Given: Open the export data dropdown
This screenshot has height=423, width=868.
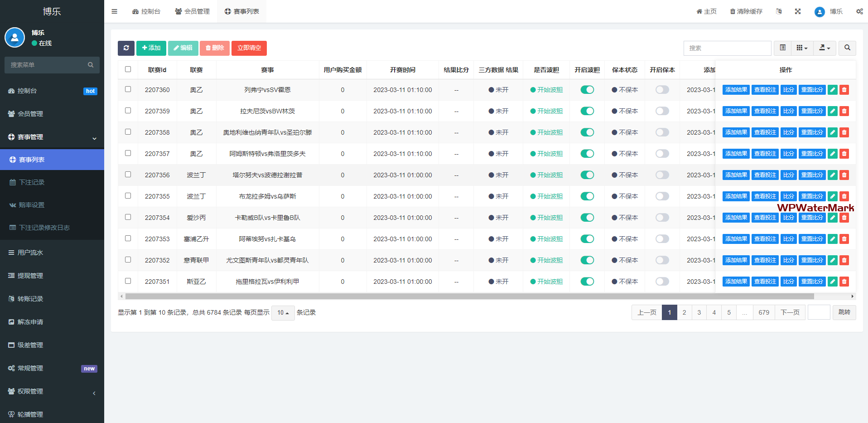Looking at the screenshot, I should (x=825, y=48).
